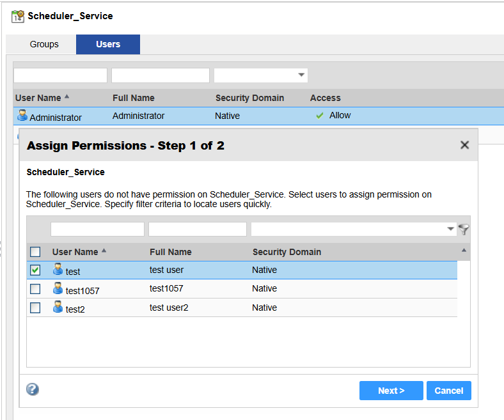Click the background Full Name column header

pyautogui.click(x=134, y=98)
